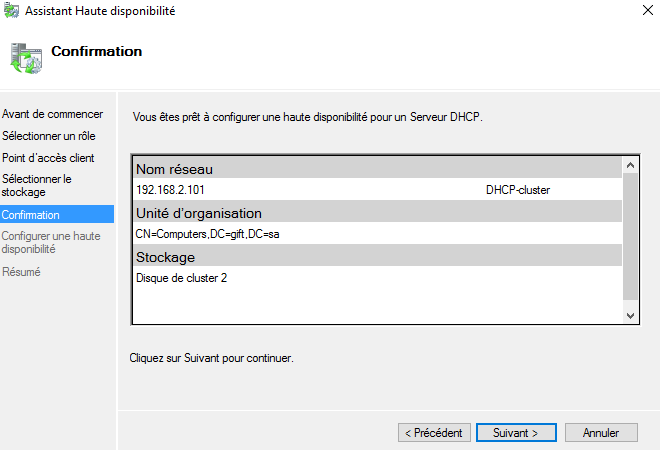The height and width of the screenshot is (450, 660).
Task: Select the Unité d'organisation header row
Action: click(378, 213)
